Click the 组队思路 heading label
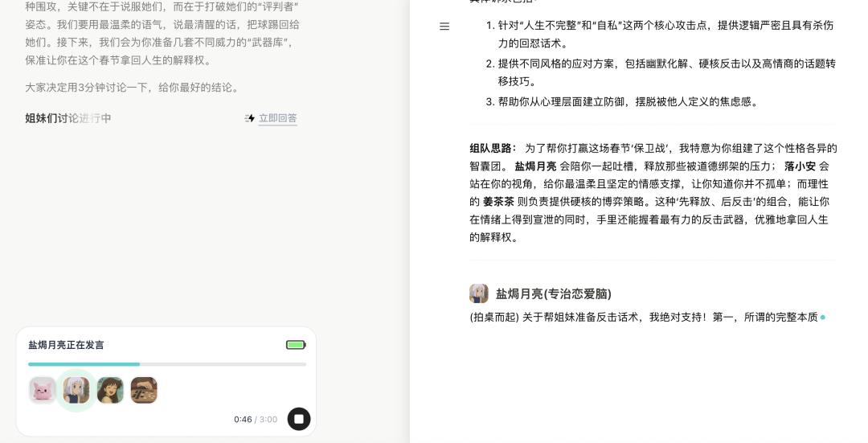This screenshot has height=443, width=868. click(x=493, y=149)
